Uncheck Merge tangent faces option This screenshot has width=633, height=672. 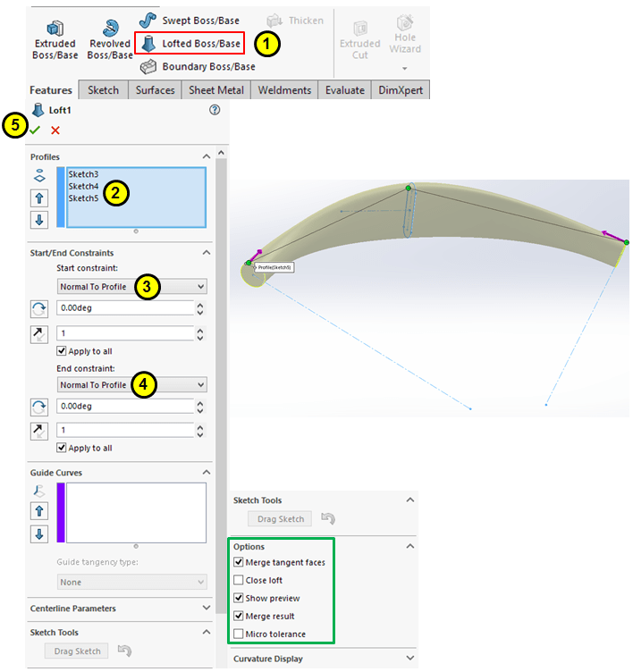pyautogui.click(x=239, y=562)
